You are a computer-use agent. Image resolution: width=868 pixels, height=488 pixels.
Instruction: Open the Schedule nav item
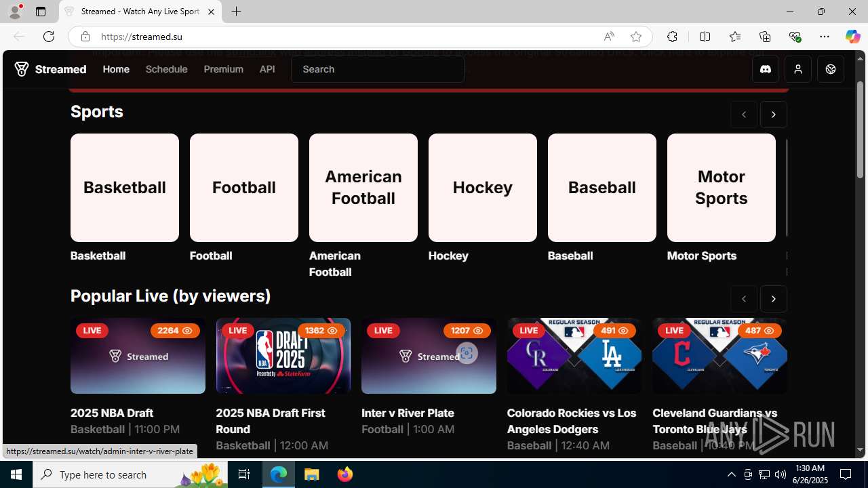click(x=166, y=69)
